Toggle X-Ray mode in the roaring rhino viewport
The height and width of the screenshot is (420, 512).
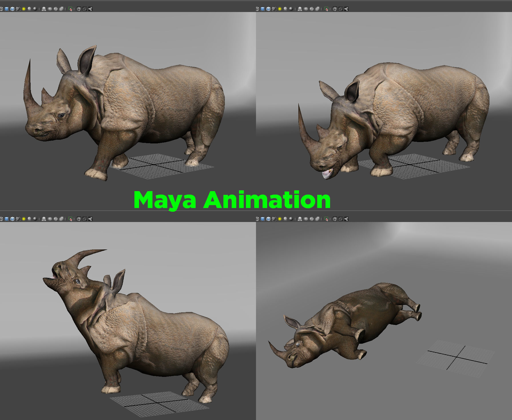click(79, 219)
